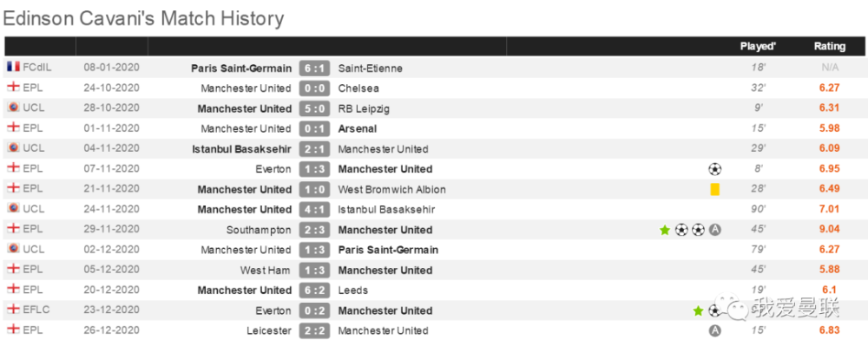The height and width of the screenshot is (346, 868).
Task: Click the green star in Everton EFLC row
Action: point(698,311)
